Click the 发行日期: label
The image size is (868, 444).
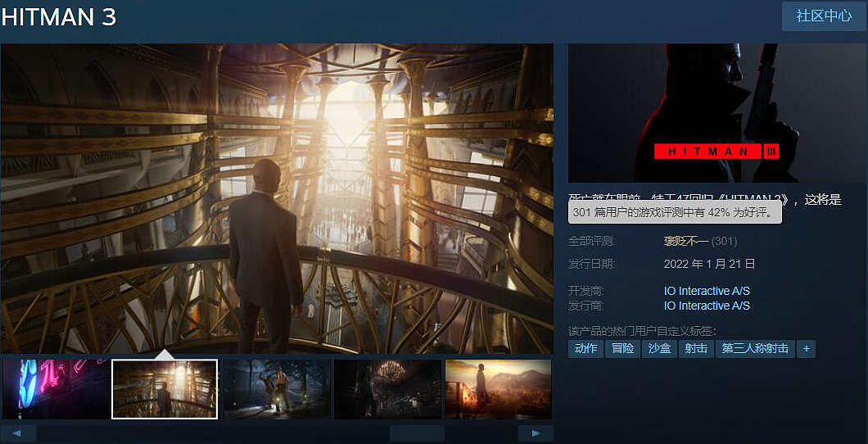[592, 264]
